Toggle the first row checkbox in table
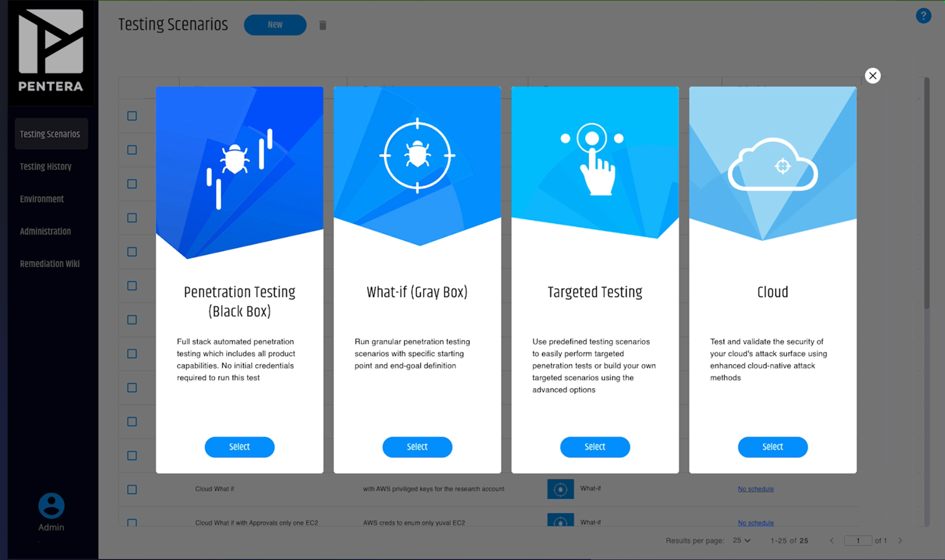Screen dimensions: 945x560 tap(132, 116)
